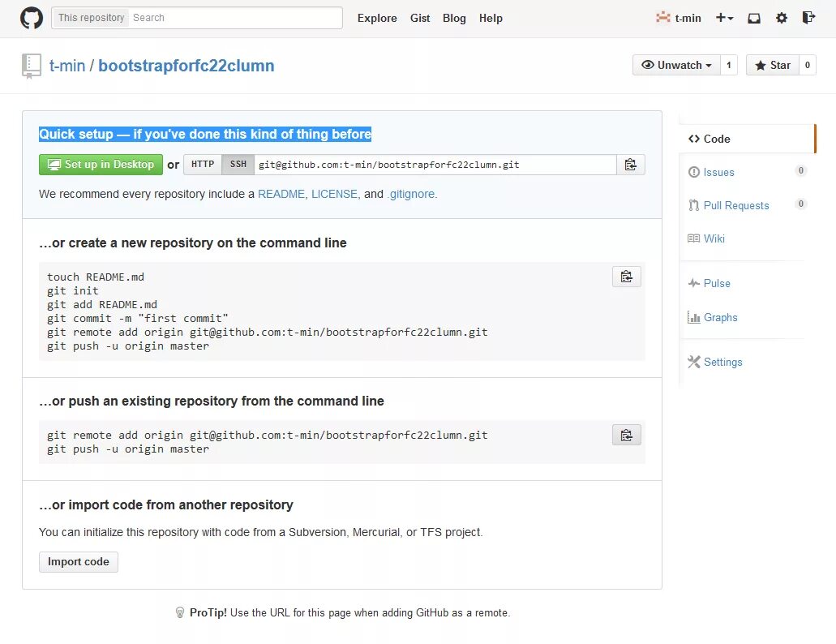This screenshot has height=644, width=836.
Task: Open account settings gear icon
Action: 782,18
